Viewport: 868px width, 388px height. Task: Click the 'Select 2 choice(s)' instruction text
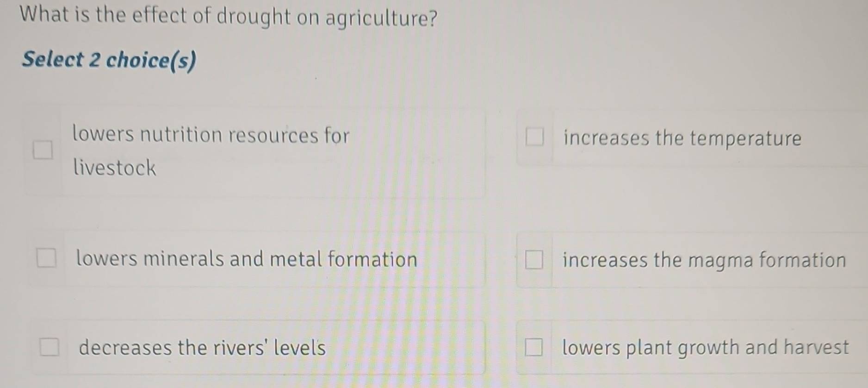pyautogui.click(x=109, y=60)
